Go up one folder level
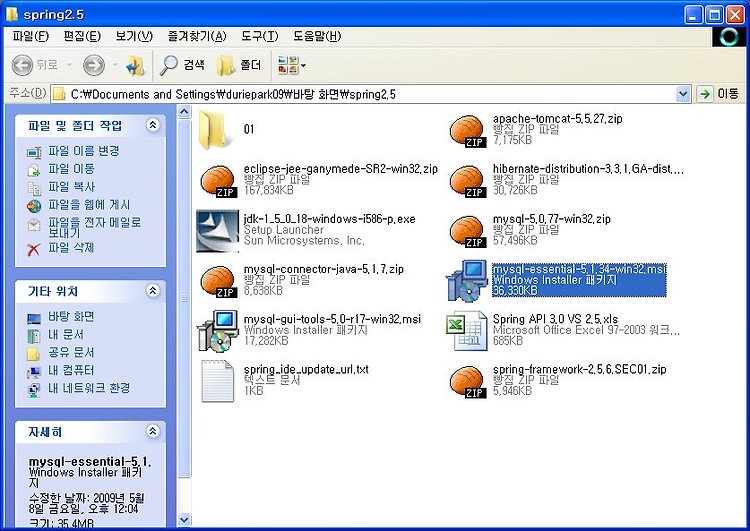 [x=135, y=65]
